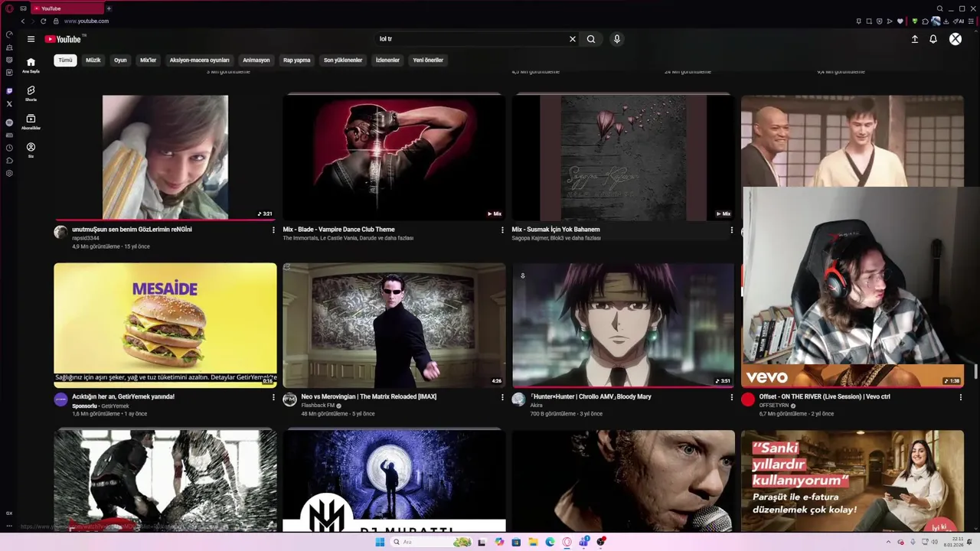Select the Animasyon filter chip
This screenshot has height=551, width=980.
click(256, 60)
